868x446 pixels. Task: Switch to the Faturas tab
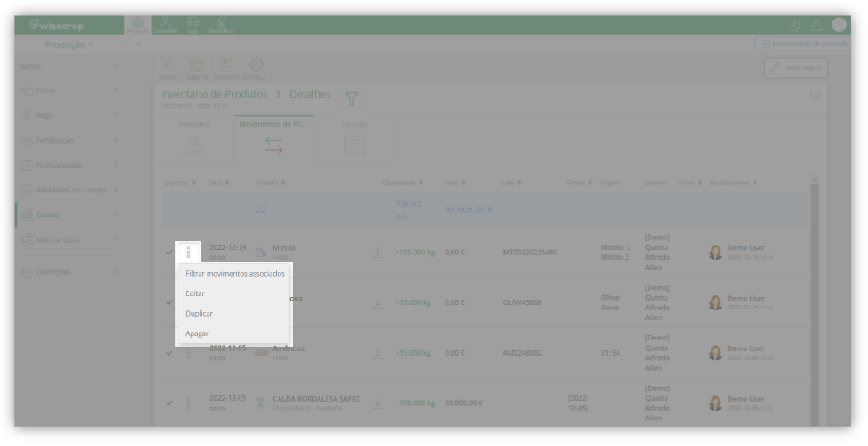tap(354, 139)
